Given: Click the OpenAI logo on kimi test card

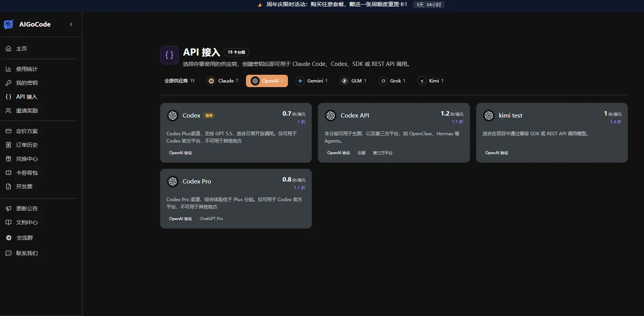Looking at the screenshot, I should 489,116.
